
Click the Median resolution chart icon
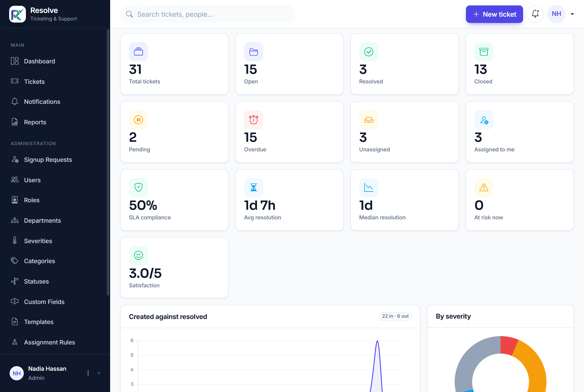click(x=369, y=187)
